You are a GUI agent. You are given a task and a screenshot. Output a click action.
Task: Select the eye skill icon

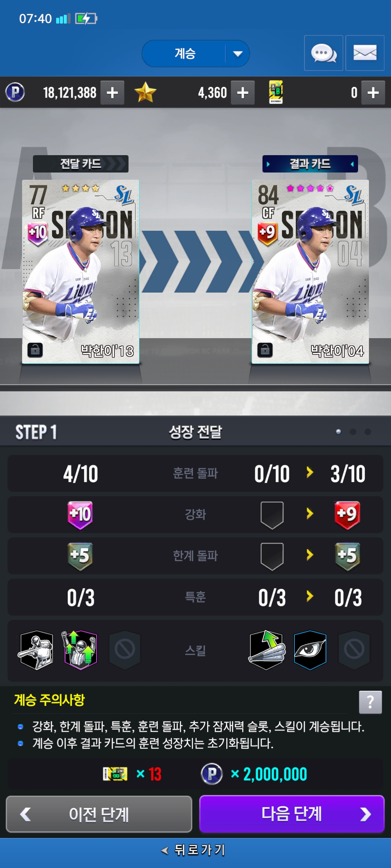[x=310, y=650]
